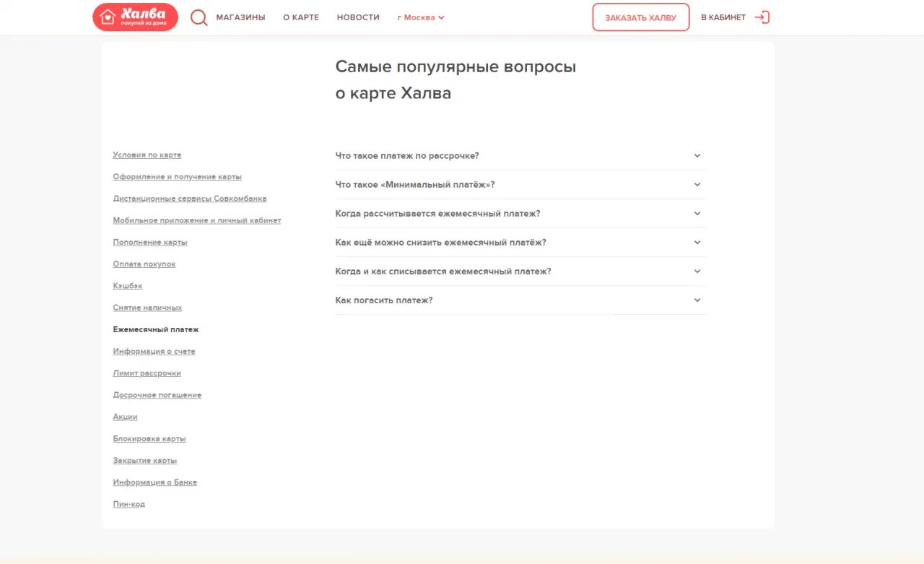Viewport: 924px width, 564px height.
Task: Click question text Когда и как списывается ежемесячный платеж?
Action: tap(443, 272)
